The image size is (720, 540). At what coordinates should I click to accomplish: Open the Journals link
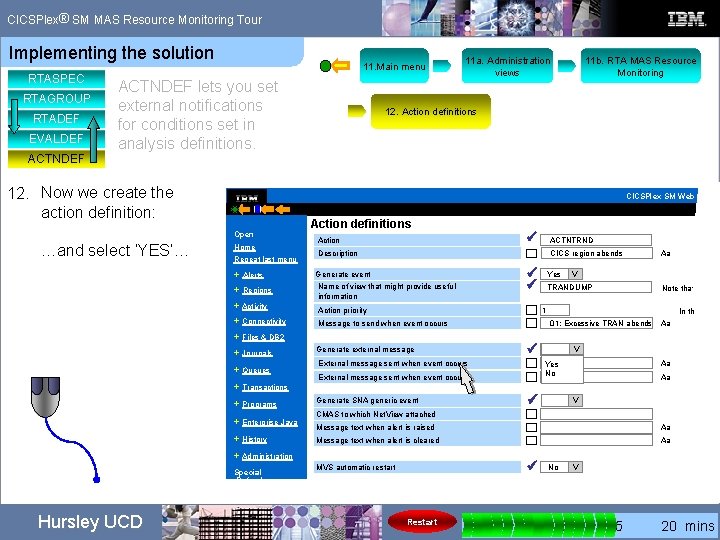click(257, 353)
